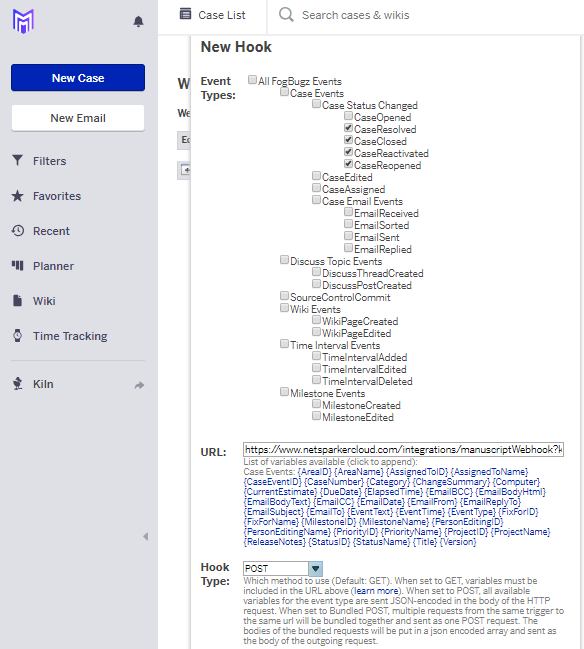This screenshot has width=584, height=649.
Task: Open the Favorites menu item
Action: pyautogui.click(x=57, y=196)
